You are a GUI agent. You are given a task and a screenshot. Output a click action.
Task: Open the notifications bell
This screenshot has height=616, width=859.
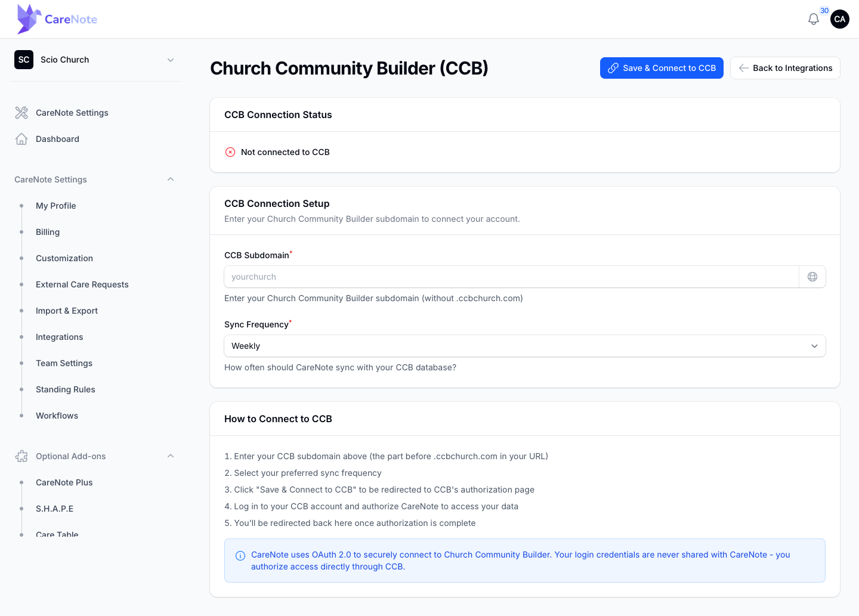click(x=813, y=19)
